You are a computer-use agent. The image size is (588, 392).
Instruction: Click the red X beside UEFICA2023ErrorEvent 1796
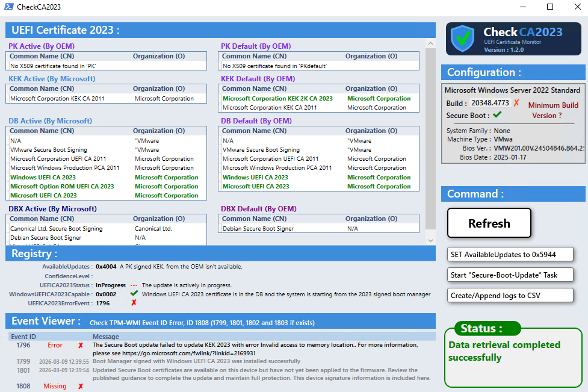point(134,303)
